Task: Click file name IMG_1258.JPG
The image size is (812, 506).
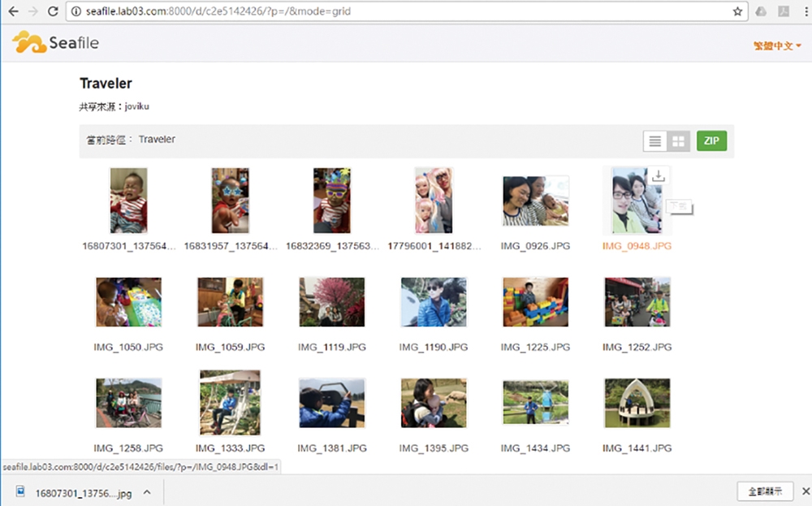Action: pos(128,448)
